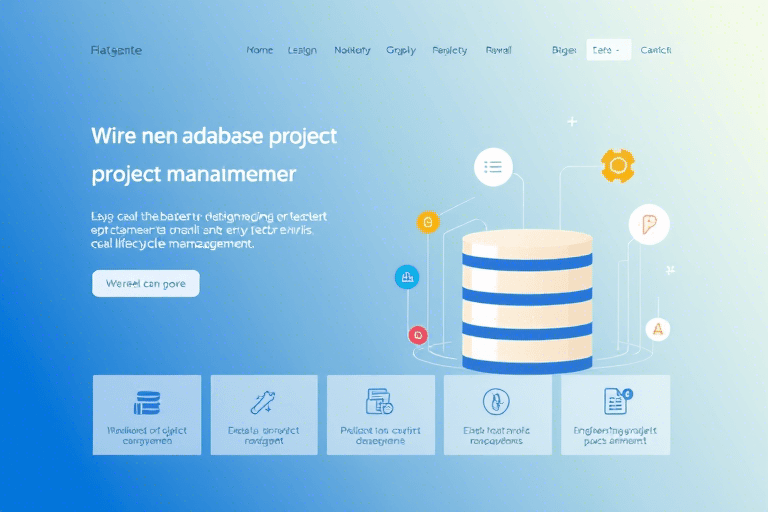
Task: Click the database stack icon in first card
Action: (x=147, y=403)
